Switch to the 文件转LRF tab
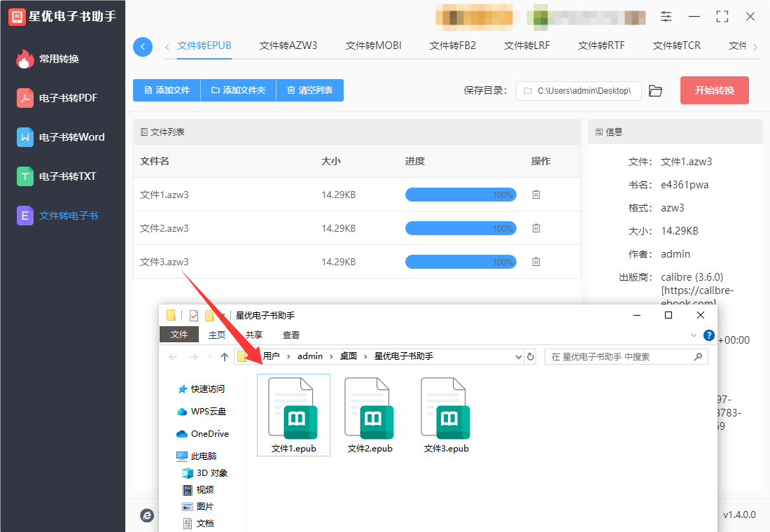 pyautogui.click(x=527, y=45)
